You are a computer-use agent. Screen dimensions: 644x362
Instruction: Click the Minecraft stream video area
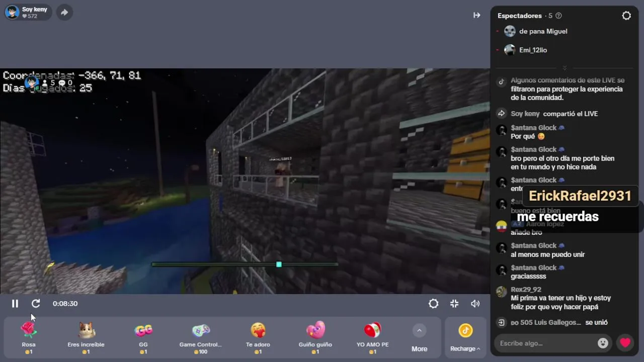click(x=245, y=181)
